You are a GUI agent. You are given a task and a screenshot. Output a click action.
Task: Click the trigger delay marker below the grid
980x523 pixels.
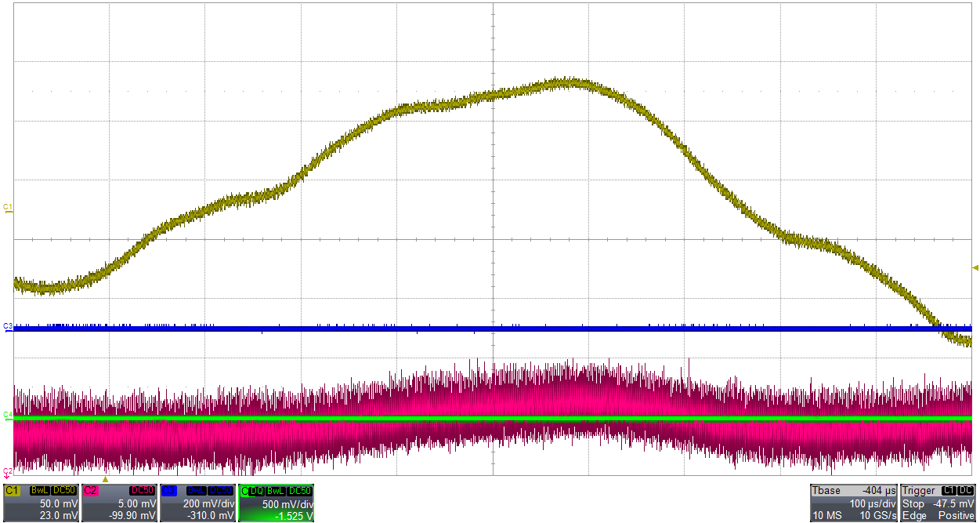pos(105,479)
